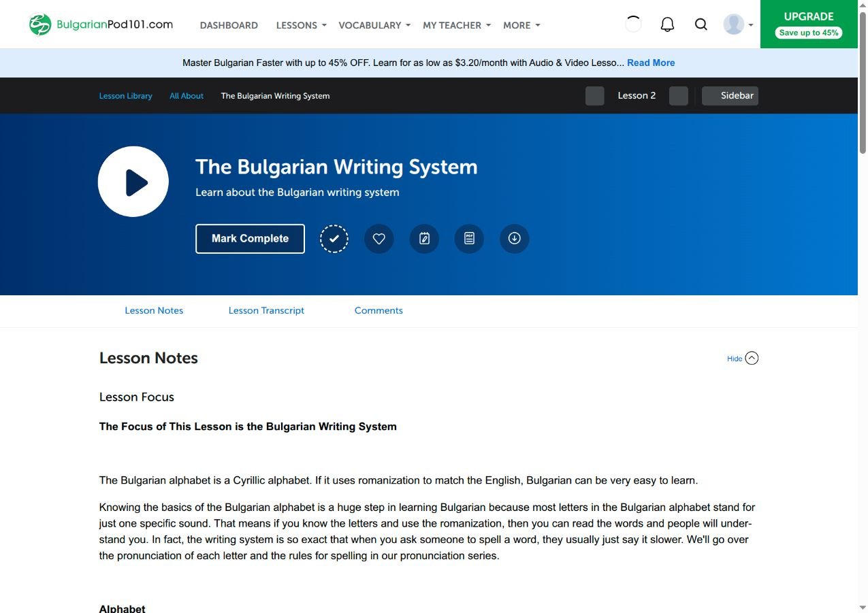Open the Lesson Library breadcrumb

point(126,96)
